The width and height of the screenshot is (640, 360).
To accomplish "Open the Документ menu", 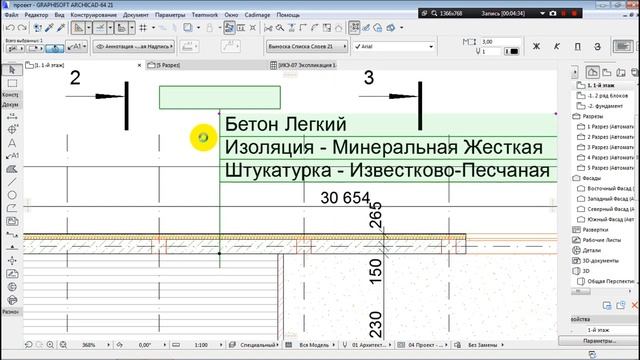I will [x=136, y=15].
